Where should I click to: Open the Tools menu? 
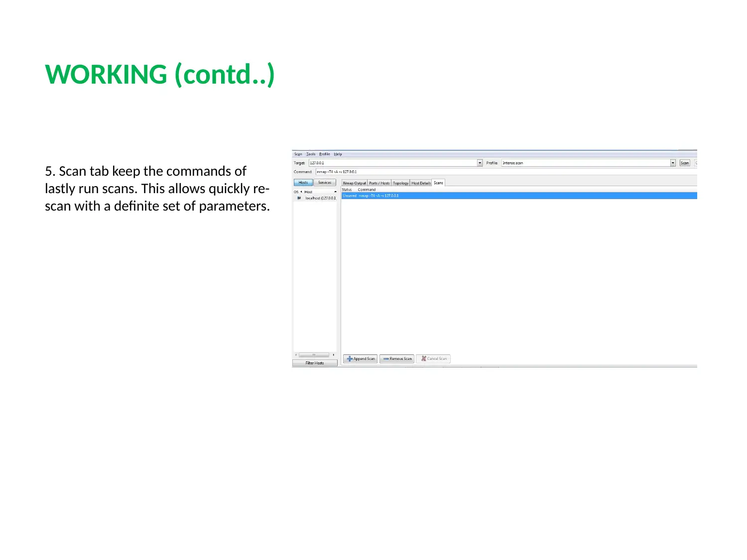(311, 154)
